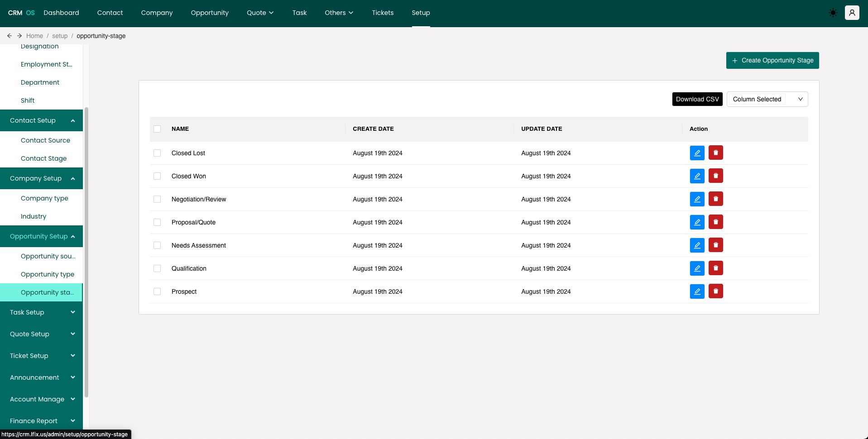Viewport: 868px width, 439px height.
Task: Select all rows with header checkbox
Action: [x=157, y=129]
